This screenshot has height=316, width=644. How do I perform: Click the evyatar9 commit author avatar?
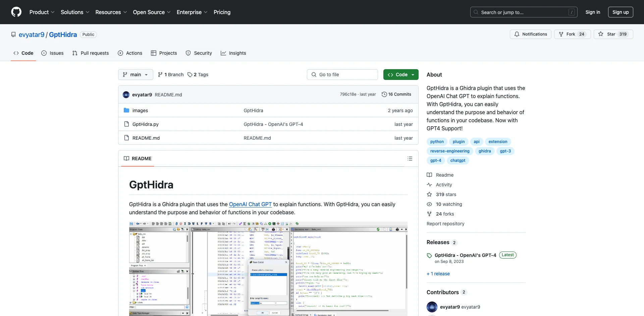pos(126,95)
